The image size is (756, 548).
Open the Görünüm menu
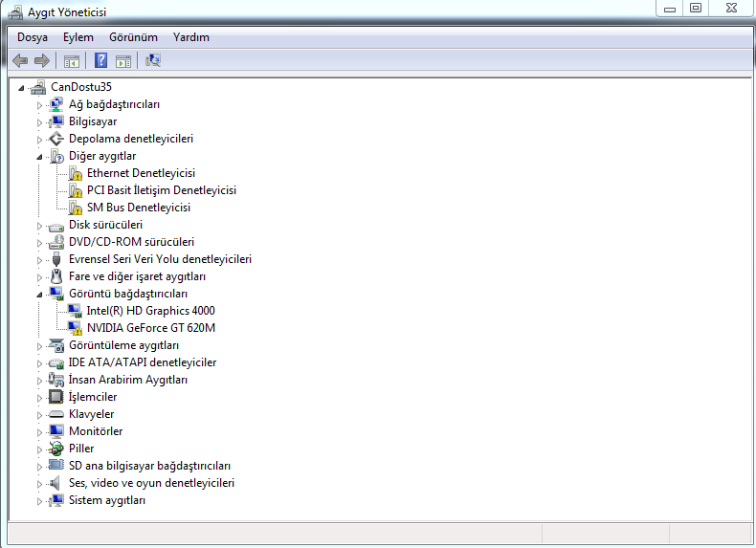(x=133, y=37)
